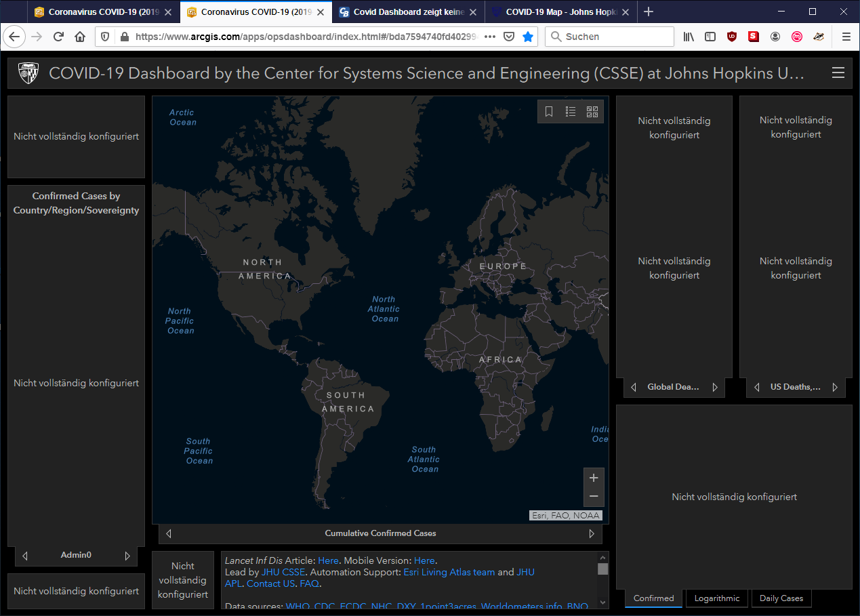Click the NORTH AMERICA map label
Screen dimensions: 860x616
pyautogui.click(x=265, y=269)
